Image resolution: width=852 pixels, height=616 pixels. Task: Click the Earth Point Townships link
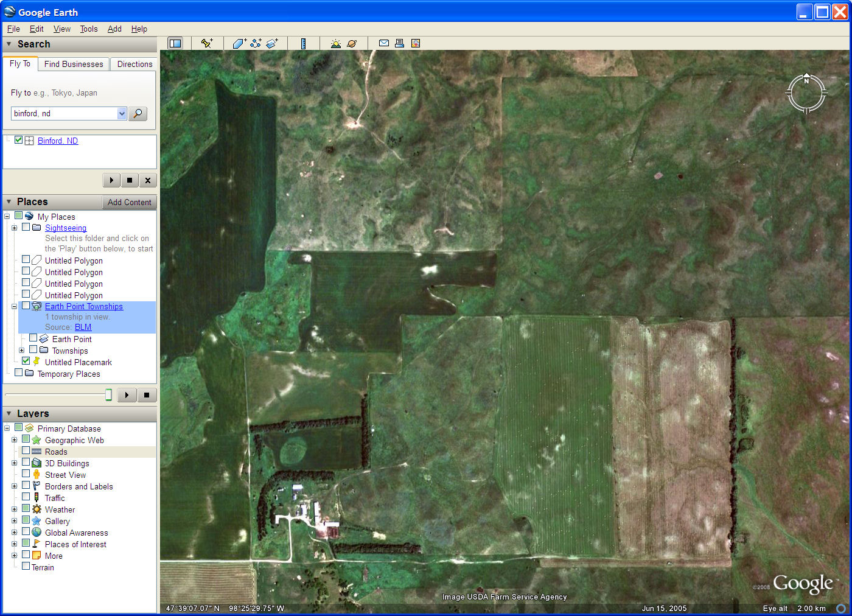point(84,306)
